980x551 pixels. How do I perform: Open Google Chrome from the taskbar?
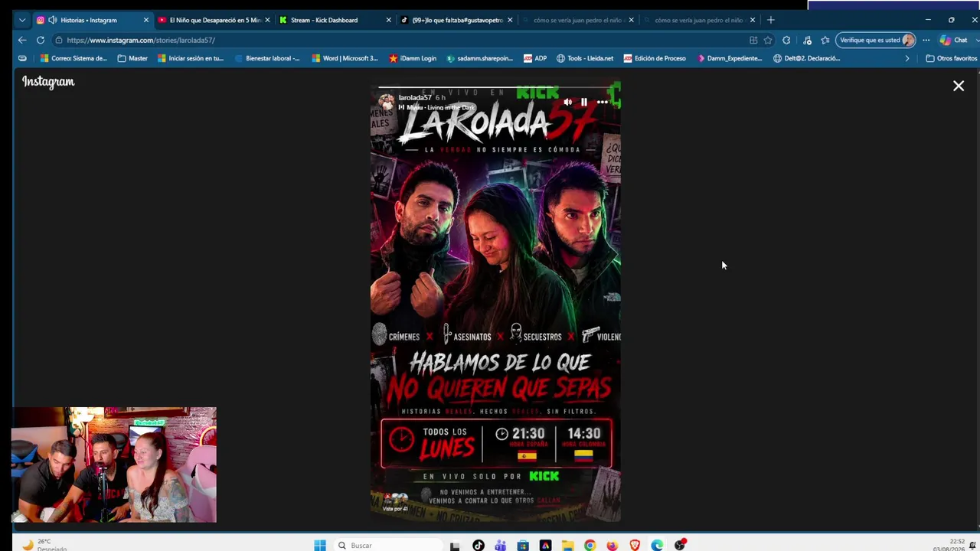pos(590,546)
